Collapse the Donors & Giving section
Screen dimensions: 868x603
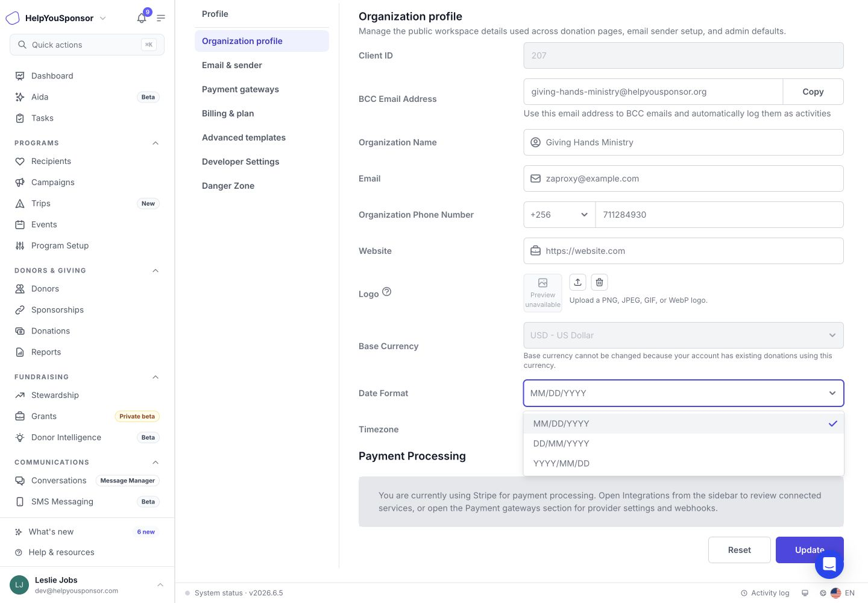[156, 271]
